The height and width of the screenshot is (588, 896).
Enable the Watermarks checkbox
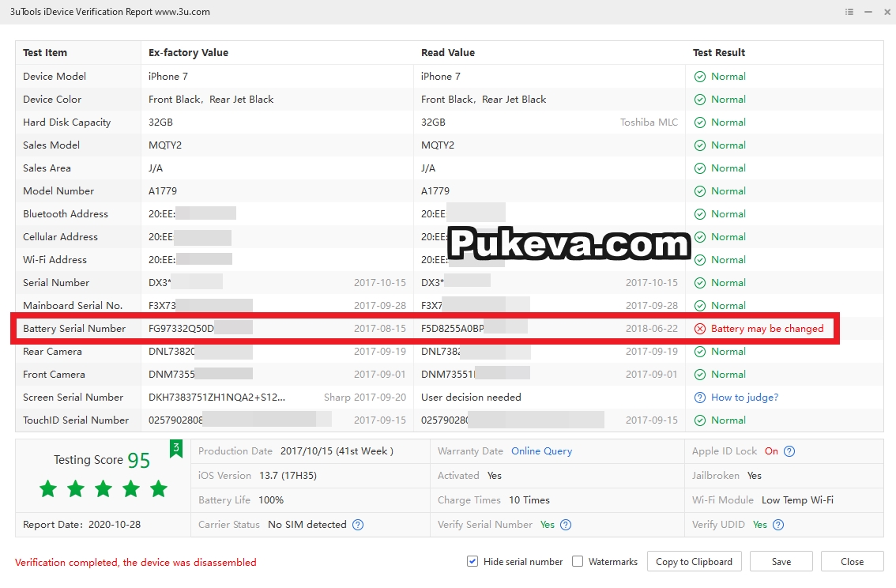click(578, 562)
